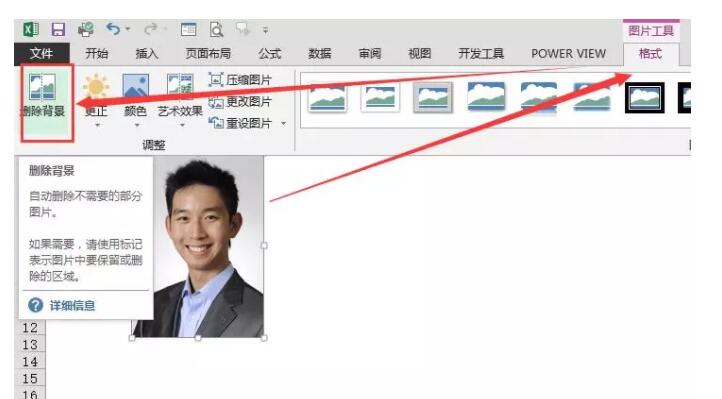
Task: Undo the last action
Action: click(x=113, y=29)
